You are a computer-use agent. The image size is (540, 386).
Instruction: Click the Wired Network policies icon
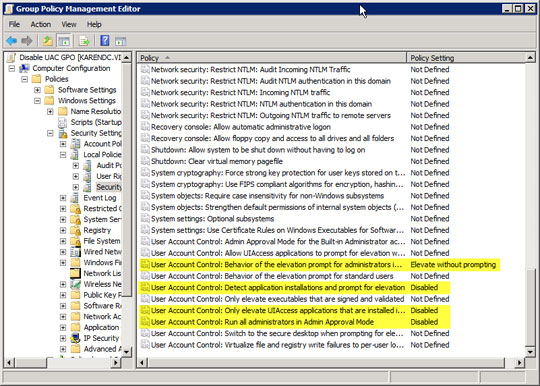pyautogui.click(x=75, y=252)
